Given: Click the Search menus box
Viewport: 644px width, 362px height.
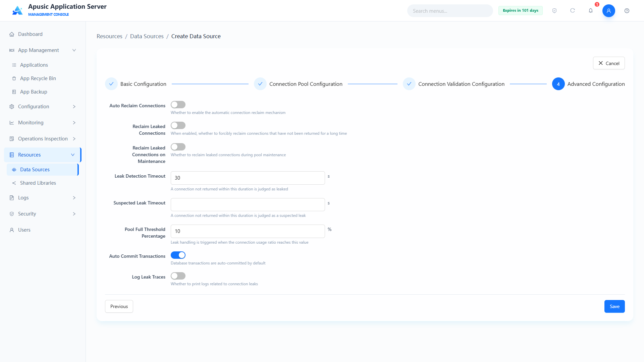Looking at the screenshot, I should click(450, 11).
